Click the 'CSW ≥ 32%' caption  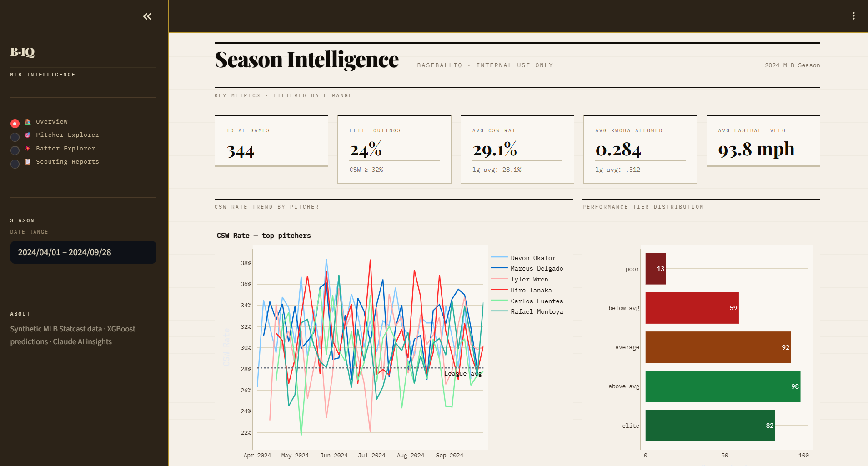(x=366, y=170)
